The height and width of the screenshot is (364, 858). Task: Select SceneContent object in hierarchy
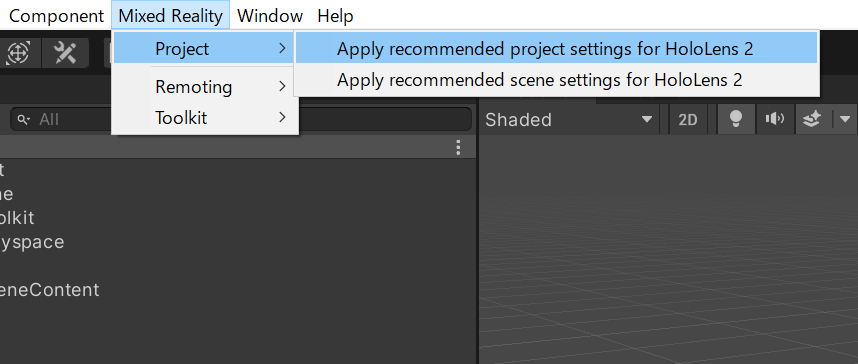click(49, 290)
